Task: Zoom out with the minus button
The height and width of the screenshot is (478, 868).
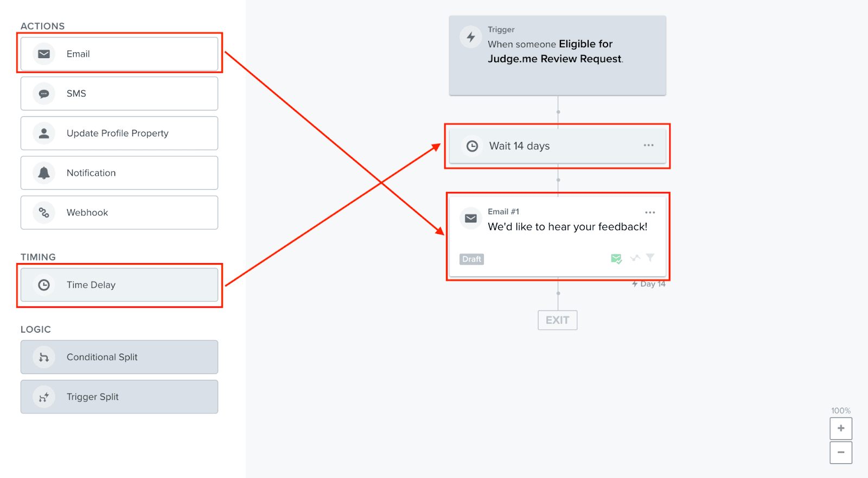Action: (841, 452)
